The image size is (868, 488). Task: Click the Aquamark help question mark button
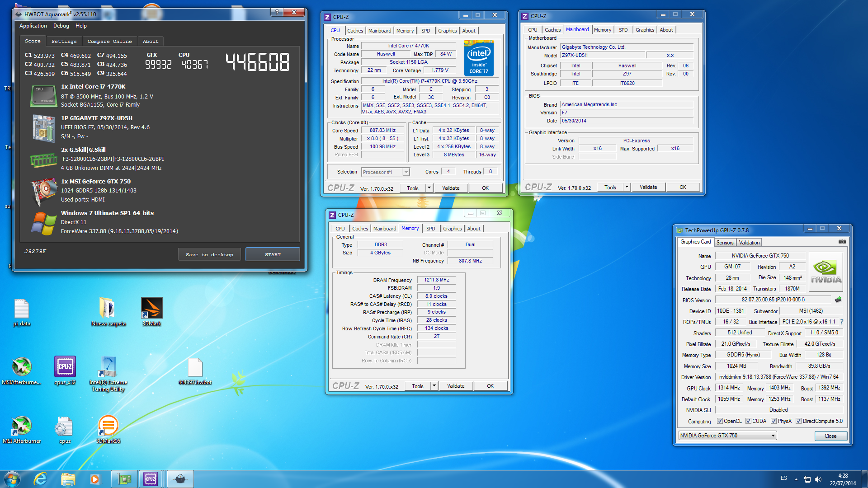(x=277, y=12)
